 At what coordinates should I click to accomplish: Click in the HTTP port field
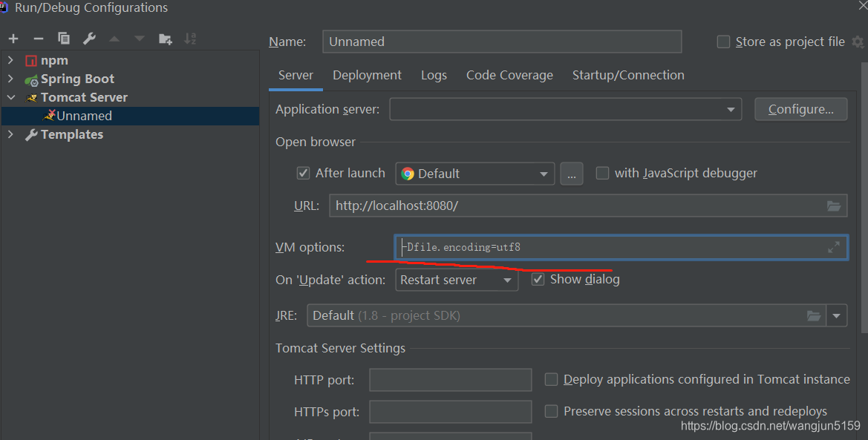coord(451,380)
